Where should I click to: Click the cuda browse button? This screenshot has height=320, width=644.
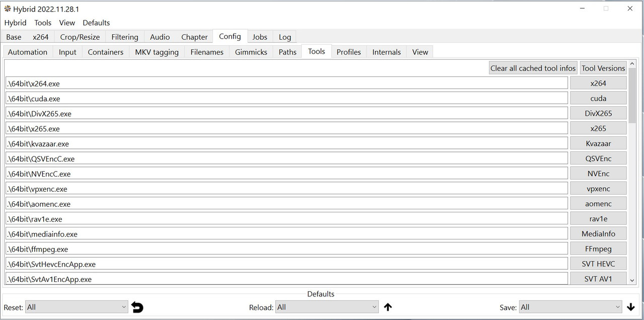[598, 98]
